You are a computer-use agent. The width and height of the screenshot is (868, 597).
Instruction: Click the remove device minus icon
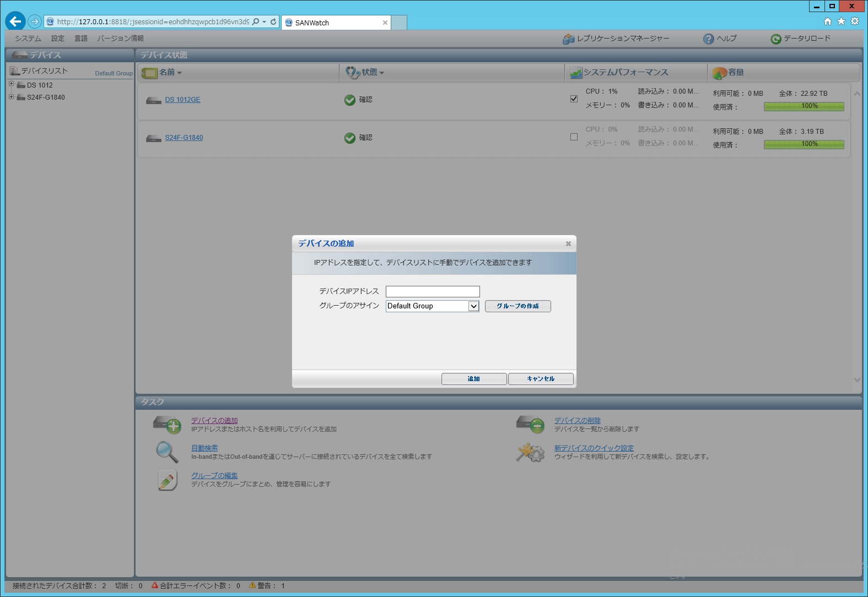point(530,425)
